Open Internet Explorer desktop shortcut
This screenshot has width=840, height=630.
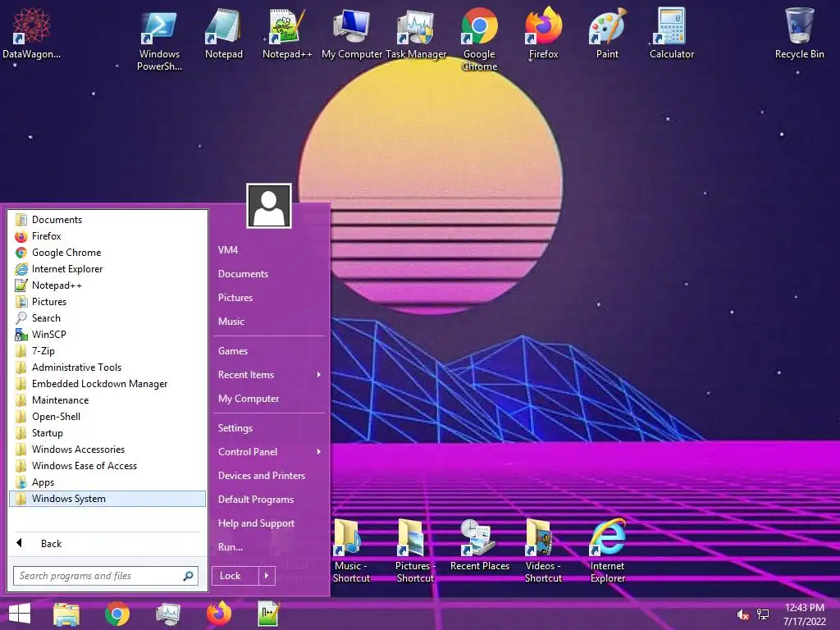[x=608, y=550]
